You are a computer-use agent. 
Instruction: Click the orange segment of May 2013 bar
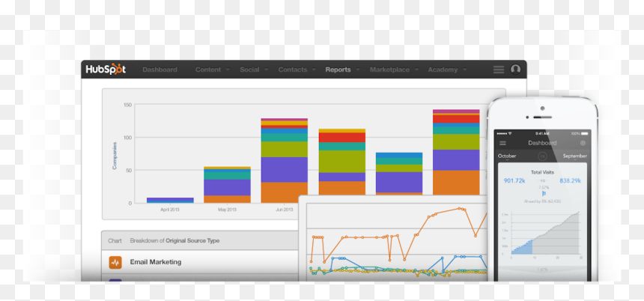pos(227,199)
